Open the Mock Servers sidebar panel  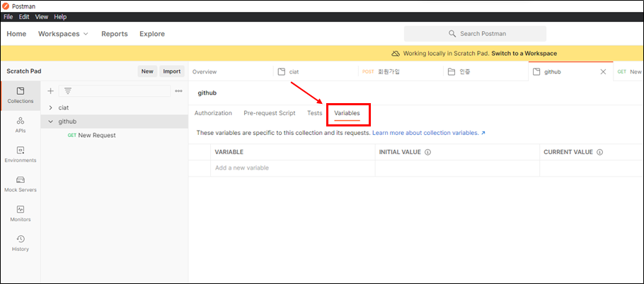[21, 184]
